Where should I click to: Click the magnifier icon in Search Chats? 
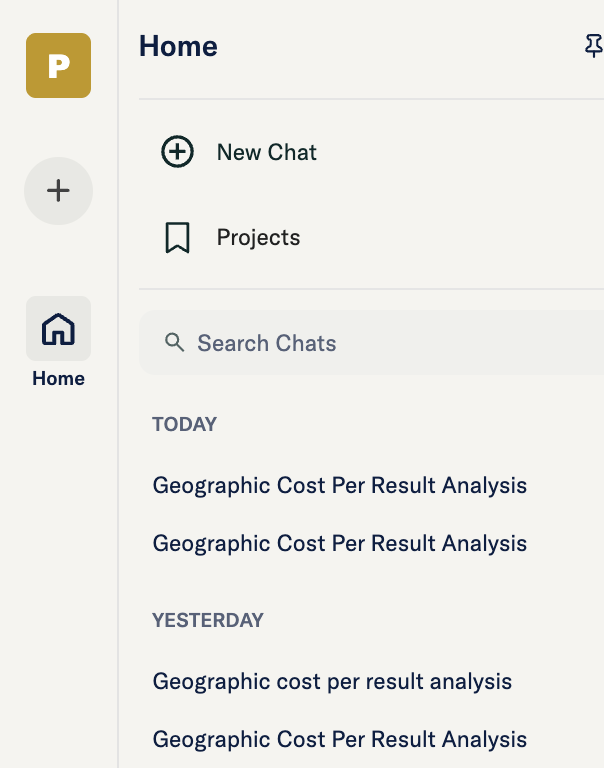(175, 343)
